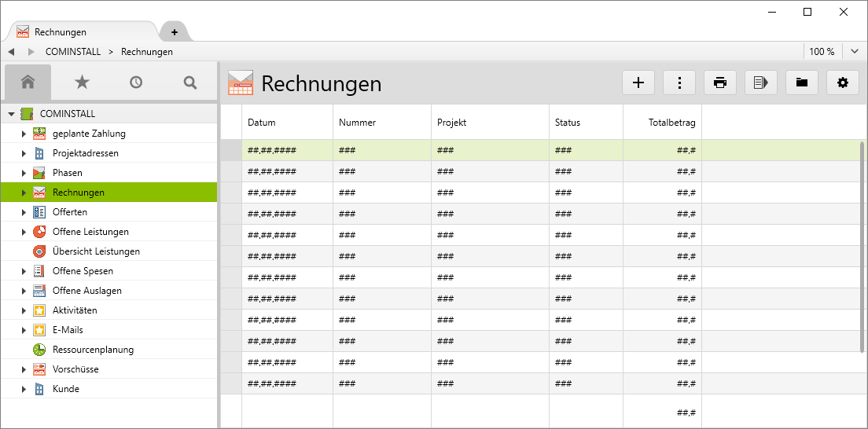Open the history clock tab

(136, 82)
